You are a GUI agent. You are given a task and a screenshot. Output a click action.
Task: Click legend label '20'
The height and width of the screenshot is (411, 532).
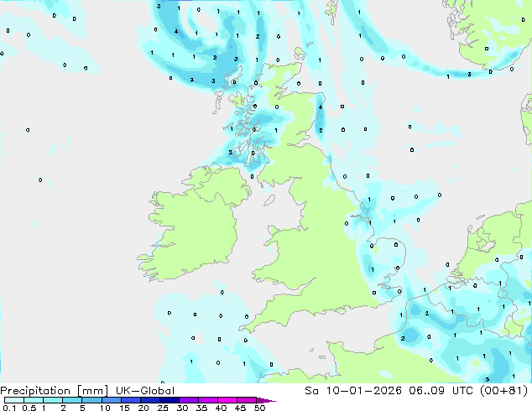143,408
